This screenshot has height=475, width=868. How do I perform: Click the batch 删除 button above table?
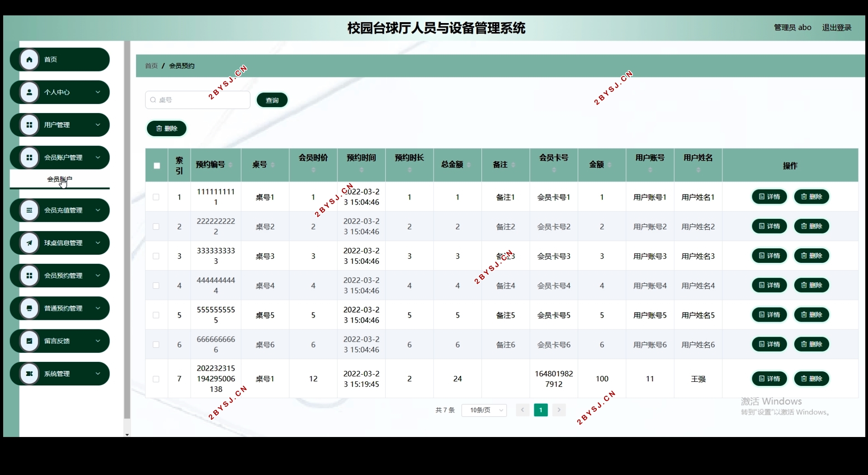[166, 128]
